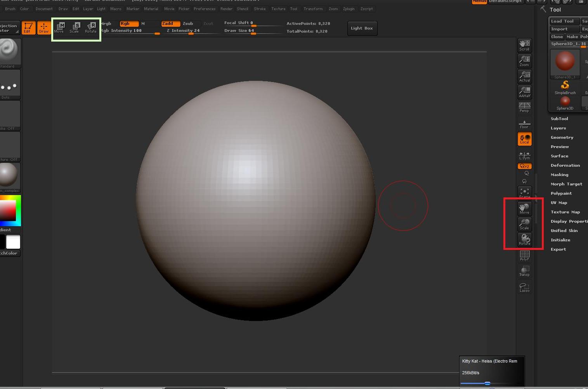Expand the Geometry section
The height and width of the screenshot is (389, 588).
(x=562, y=138)
